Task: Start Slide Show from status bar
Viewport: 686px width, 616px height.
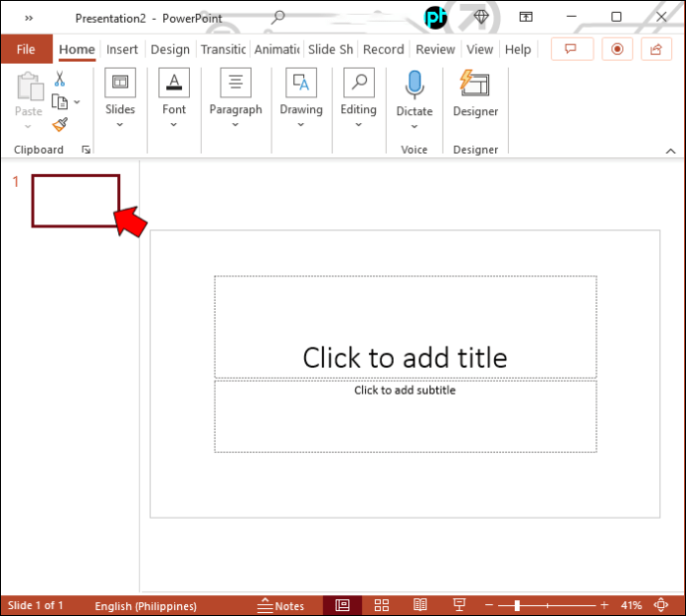Action: [x=459, y=605]
